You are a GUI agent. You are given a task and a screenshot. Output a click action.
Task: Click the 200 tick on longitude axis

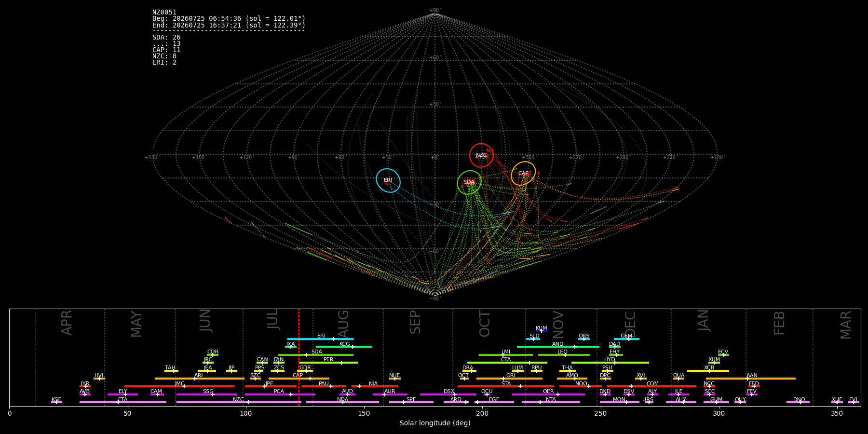(482, 413)
